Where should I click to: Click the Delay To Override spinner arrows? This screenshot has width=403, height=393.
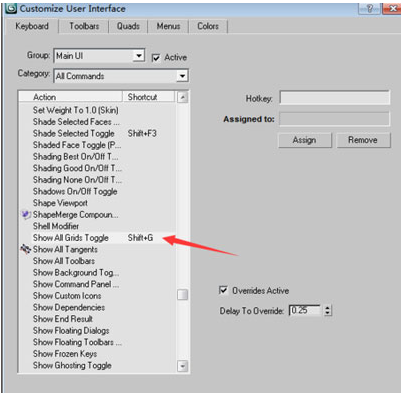pyautogui.click(x=328, y=310)
